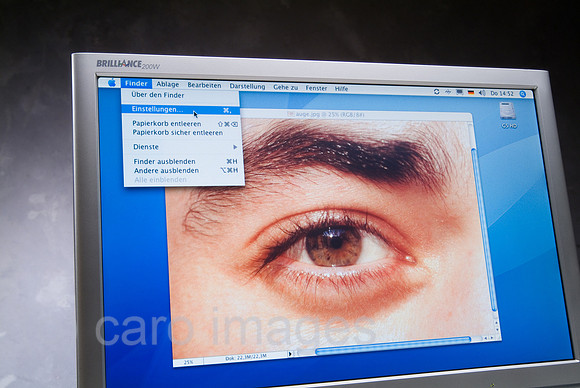This screenshot has height=388, width=580.
Task: Click the Dok: 22,3M/22,3M status text
Action: tap(246, 357)
